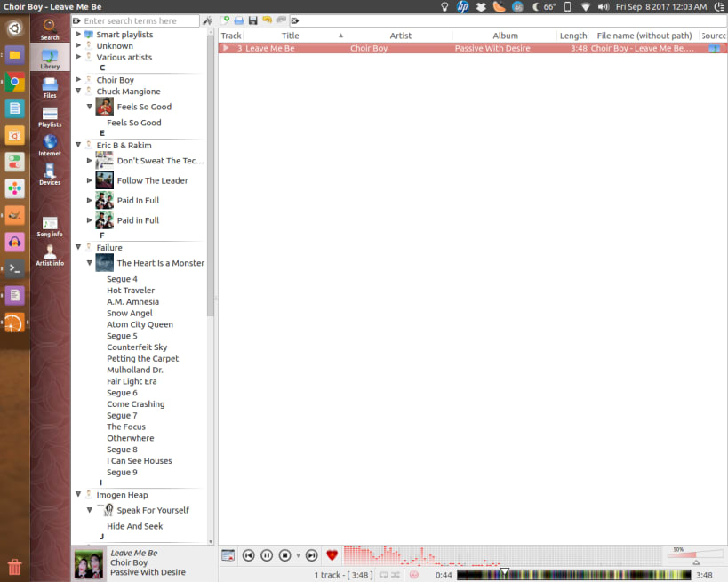Undo the last playlist change

[267, 20]
